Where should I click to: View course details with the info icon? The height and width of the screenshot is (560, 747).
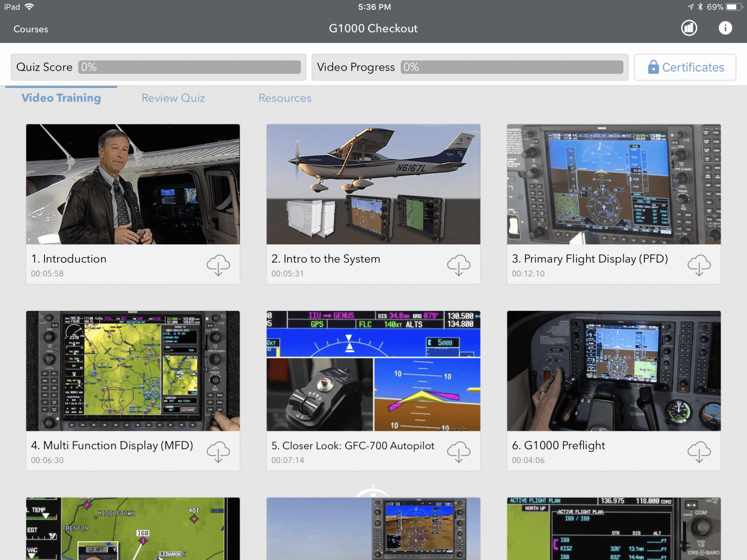click(725, 28)
